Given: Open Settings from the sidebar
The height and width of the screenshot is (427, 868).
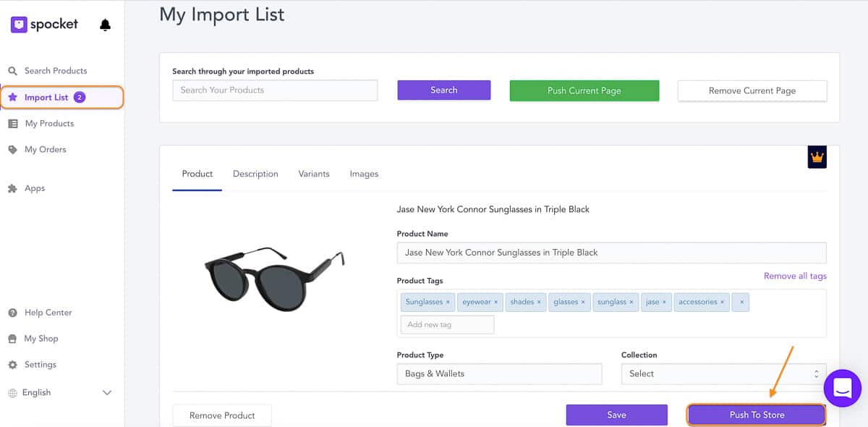Looking at the screenshot, I should pyautogui.click(x=42, y=364).
